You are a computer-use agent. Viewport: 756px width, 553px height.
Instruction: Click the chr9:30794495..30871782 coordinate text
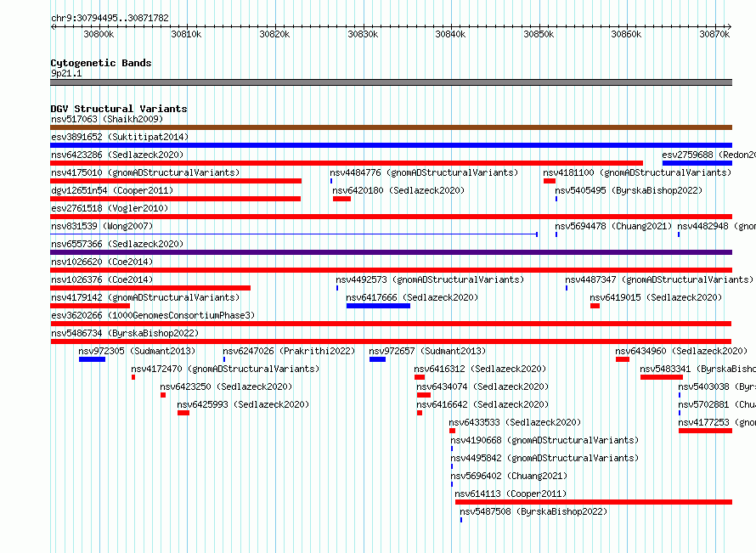[x=110, y=18]
